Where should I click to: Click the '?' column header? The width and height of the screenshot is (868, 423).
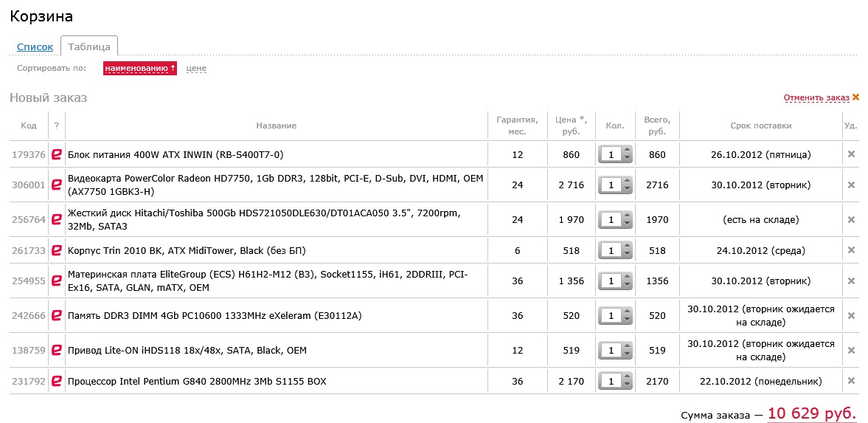point(57,125)
